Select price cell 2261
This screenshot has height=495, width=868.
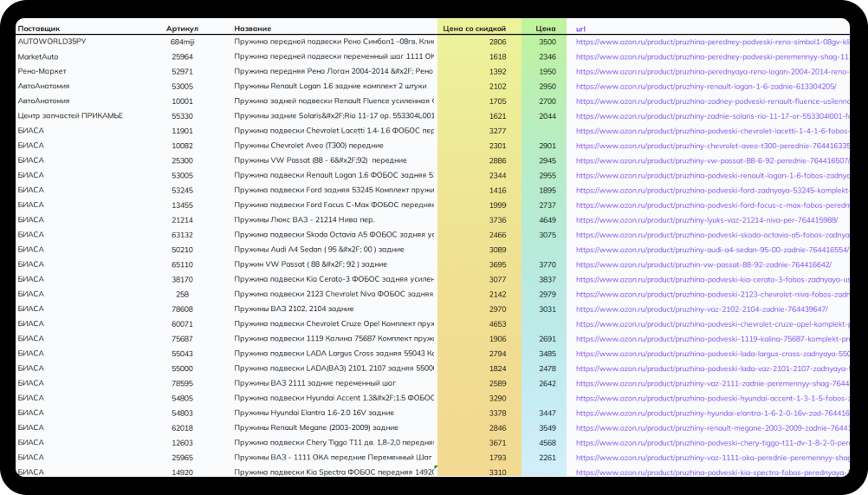(547, 459)
